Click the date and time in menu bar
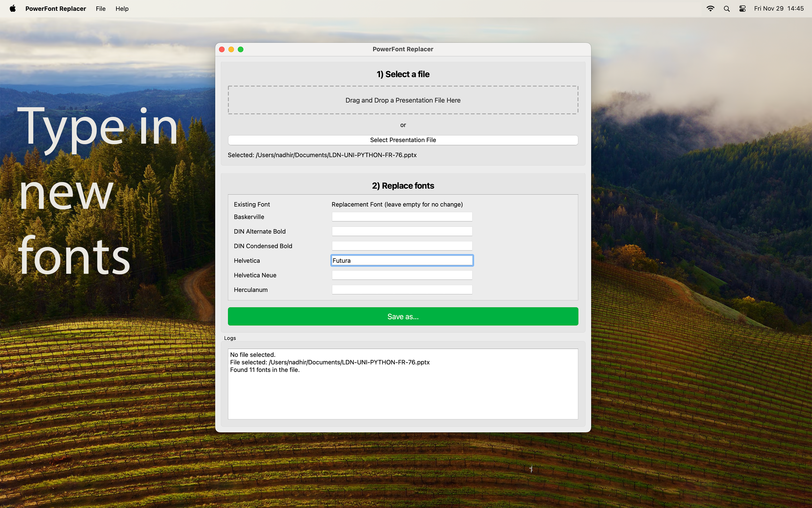 pyautogui.click(x=779, y=9)
